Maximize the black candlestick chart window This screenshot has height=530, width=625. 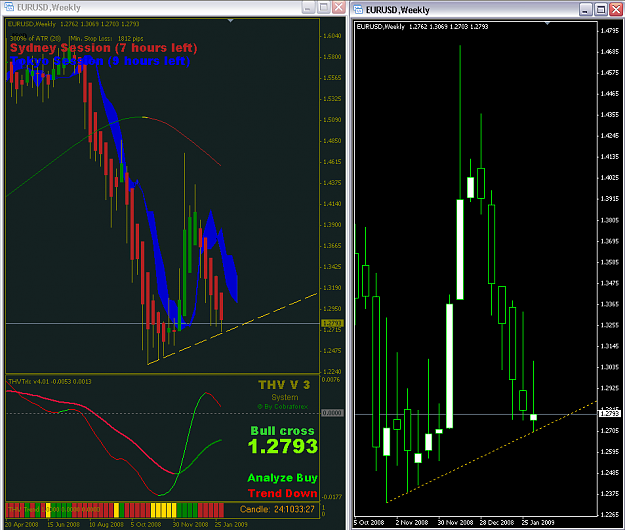[x=600, y=10]
